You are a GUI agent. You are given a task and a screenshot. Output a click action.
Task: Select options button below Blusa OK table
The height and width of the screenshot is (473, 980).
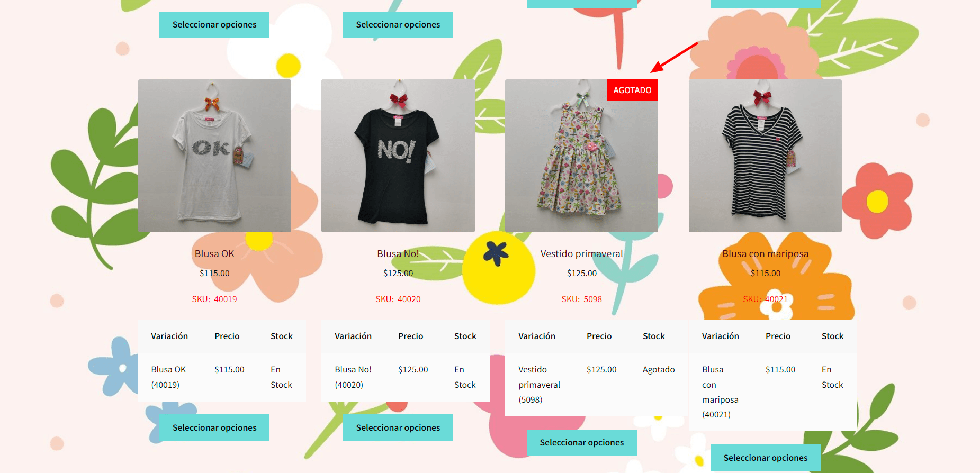214,427
